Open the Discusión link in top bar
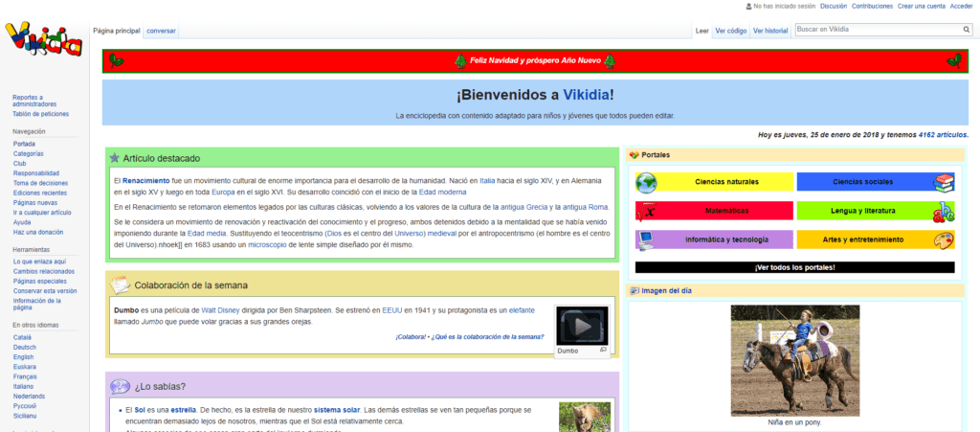This screenshot has height=432, width=980. [x=834, y=7]
